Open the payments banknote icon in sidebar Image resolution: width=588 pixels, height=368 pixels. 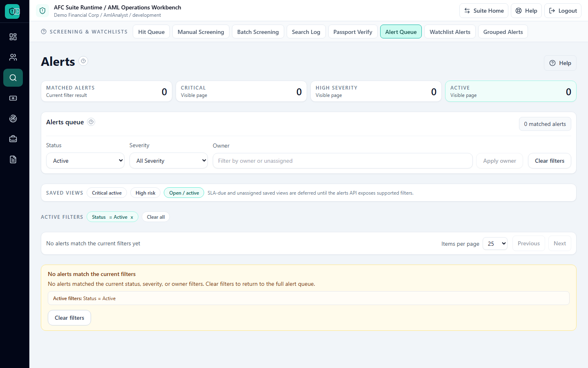coord(13,98)
